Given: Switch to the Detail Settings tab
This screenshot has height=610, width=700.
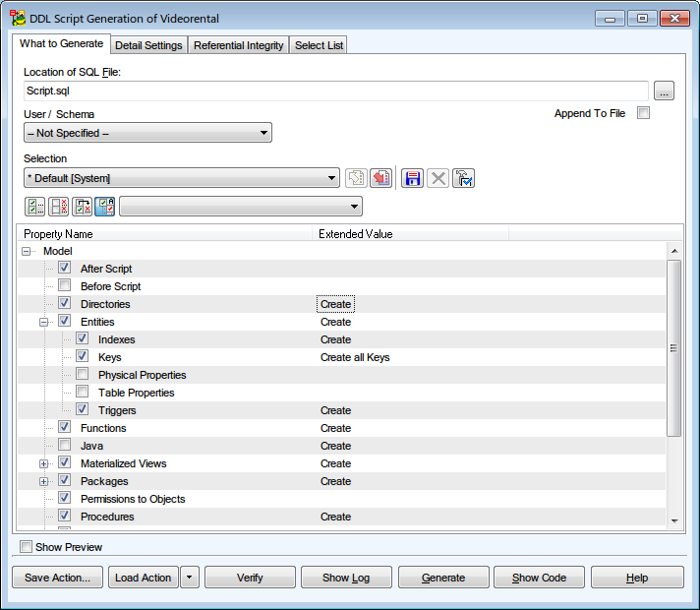Looking at the screenshot, I should (x=148, y=45).
